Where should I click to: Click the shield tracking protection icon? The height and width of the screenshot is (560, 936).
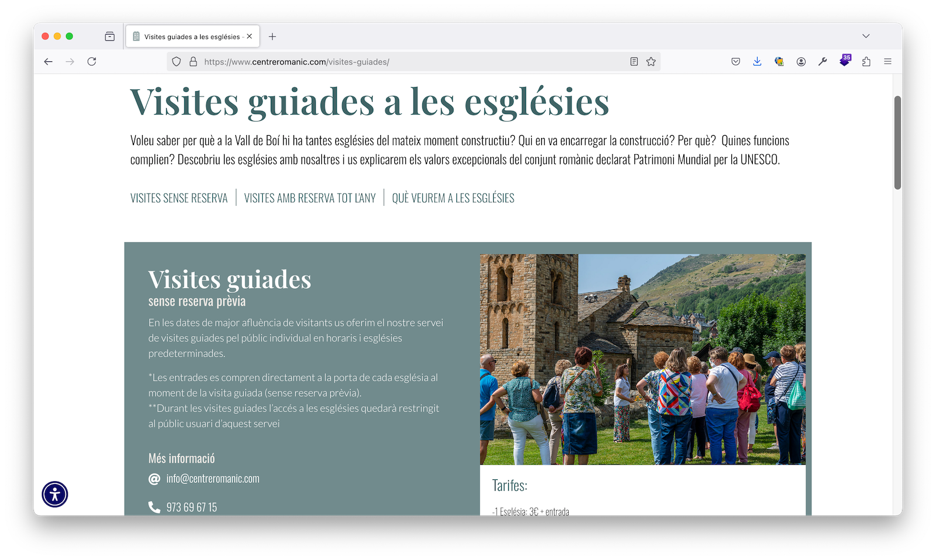(177, 61)
